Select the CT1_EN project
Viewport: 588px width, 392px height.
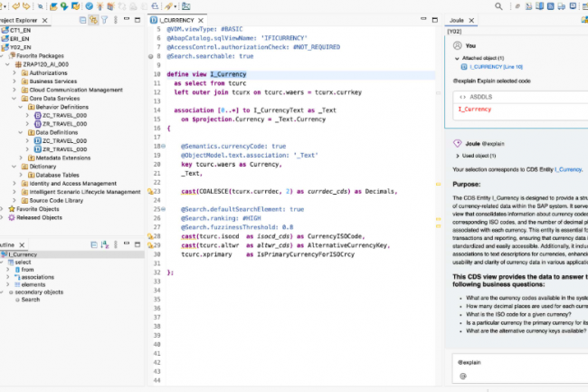[20, 30]
